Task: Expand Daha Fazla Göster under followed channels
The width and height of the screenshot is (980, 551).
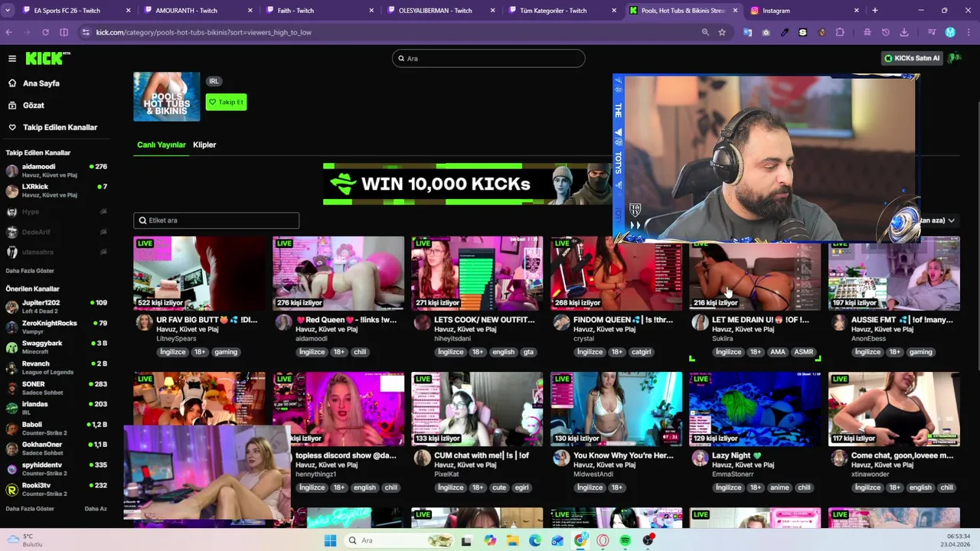Action: [30, 271]
